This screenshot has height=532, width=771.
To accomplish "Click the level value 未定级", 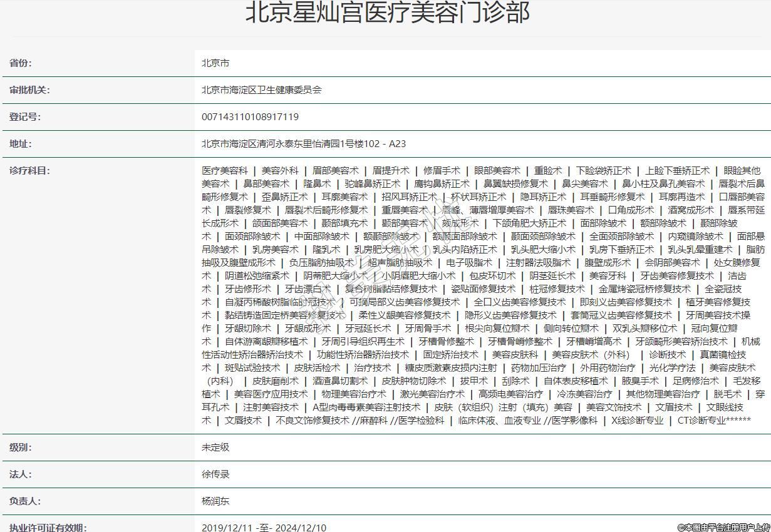I will [x=215, y=448].
